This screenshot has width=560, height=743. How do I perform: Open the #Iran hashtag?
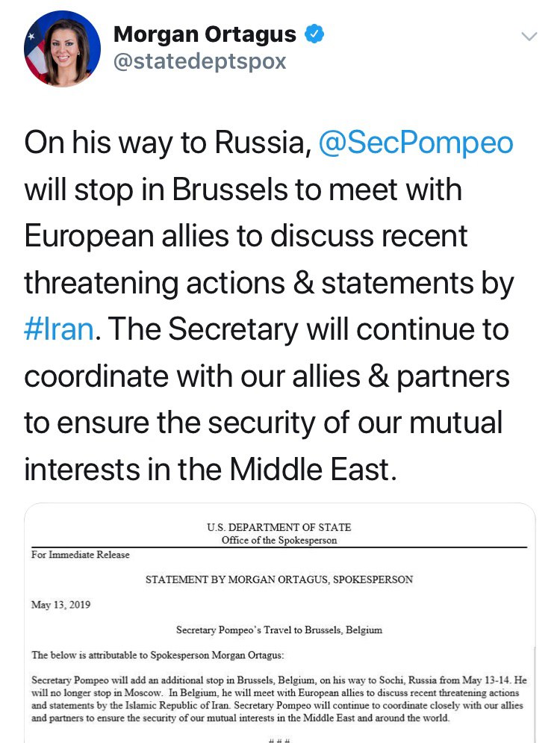[59, 329]
